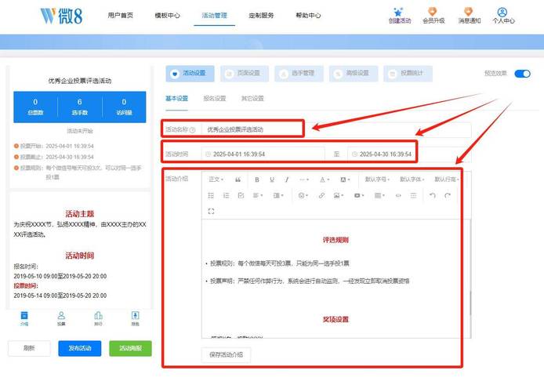Switch to the 基本设置 sub-tab
Image resolution: width=544 pixels, height=392 pixels.
(x=176, y=99)
